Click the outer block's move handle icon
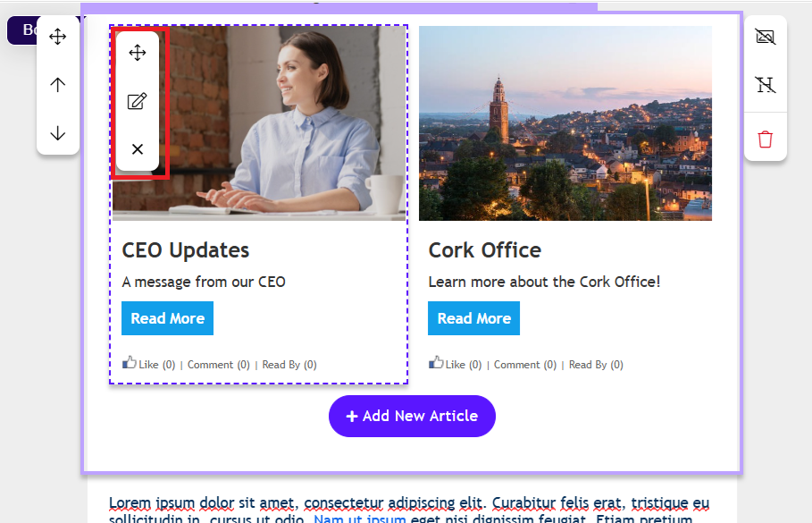812x523 pixels. click(x=58, y=37)
